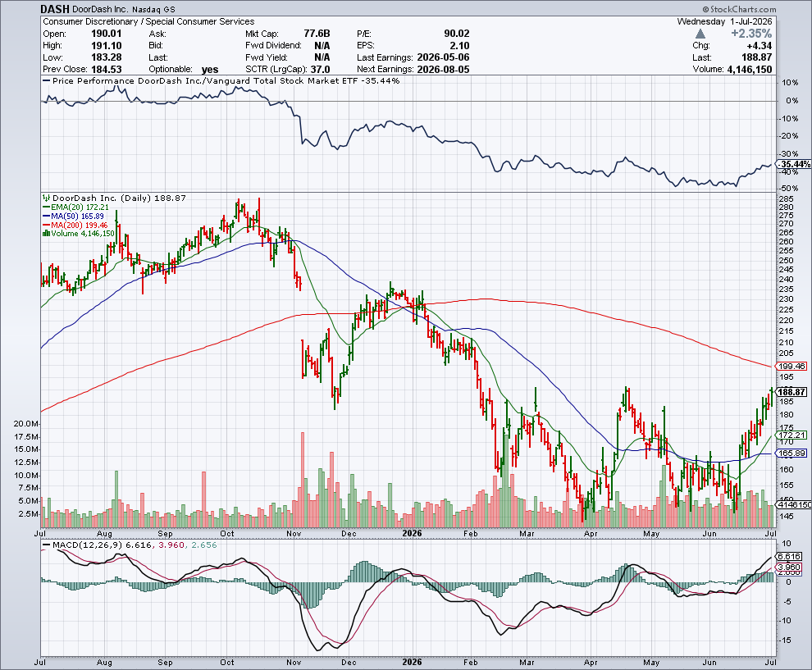The image size is (812, 670).
Task: Click the 188.87 last price axis flag
Action: click(791, 392)
